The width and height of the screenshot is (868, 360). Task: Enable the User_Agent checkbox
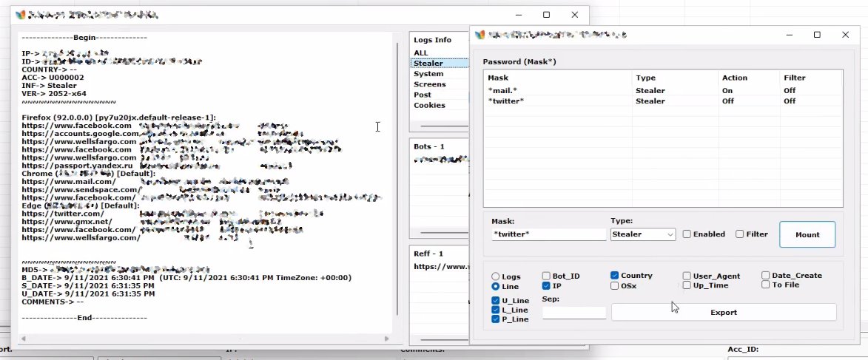tap(687, 276)
